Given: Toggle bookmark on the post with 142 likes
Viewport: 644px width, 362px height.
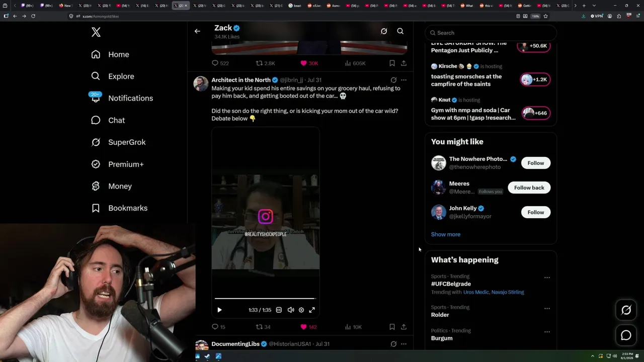Looking at the screenshot, I should coord(392,327).
